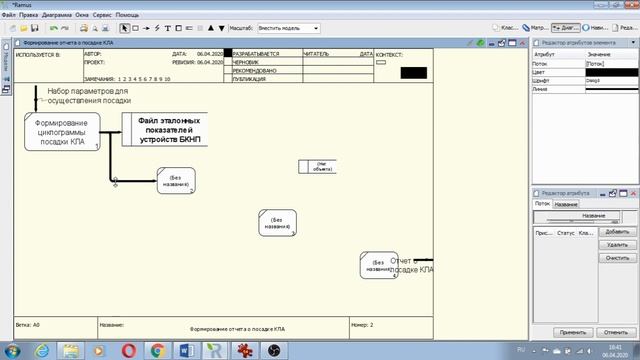Open print preview magnifier icon

[95, 28]
